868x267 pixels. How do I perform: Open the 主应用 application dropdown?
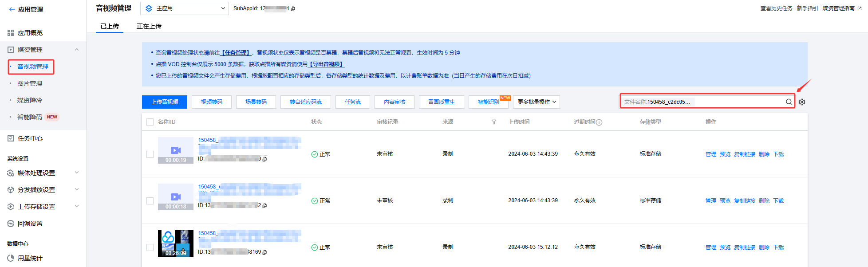185,8
